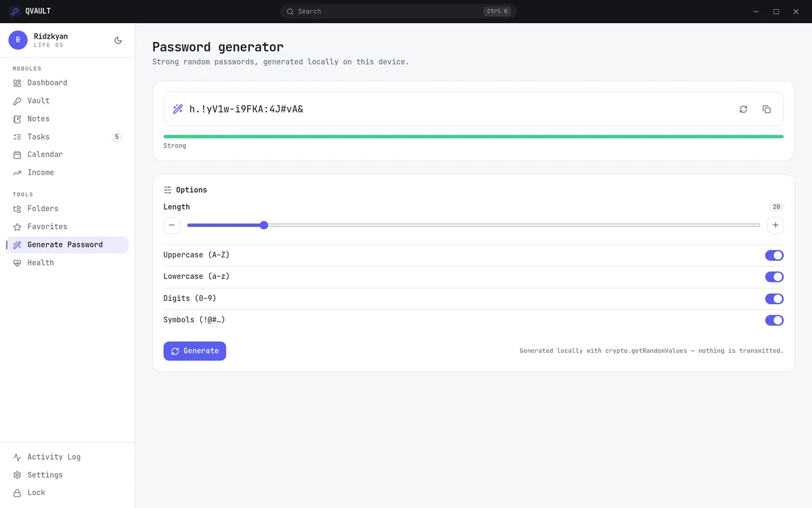812x508 pixels.
Task: Open the Notes module
Action: pyautogui.click(x=39, y=119)
